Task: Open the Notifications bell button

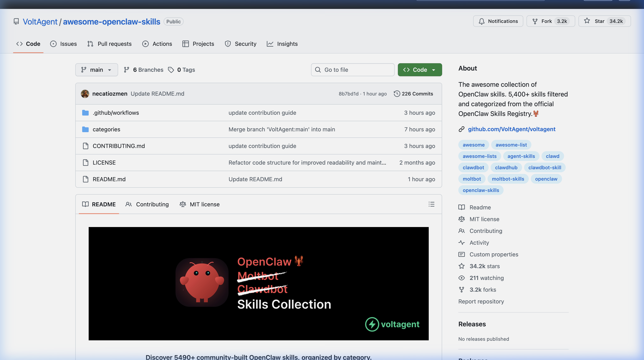Action: pos(498,21)
